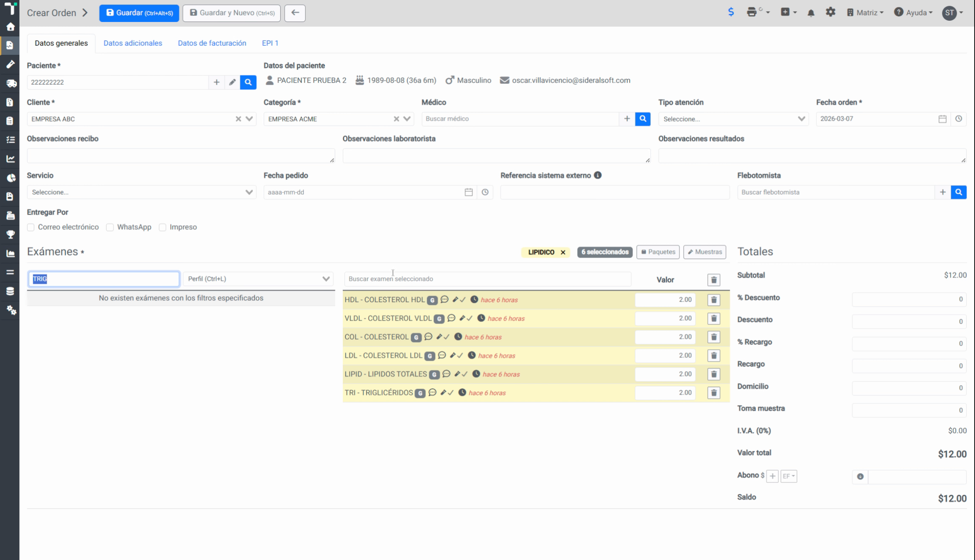This screenshot has width=975, height=560.
Task: Open the trophy icon in sidebar
Action: point(10,234)
